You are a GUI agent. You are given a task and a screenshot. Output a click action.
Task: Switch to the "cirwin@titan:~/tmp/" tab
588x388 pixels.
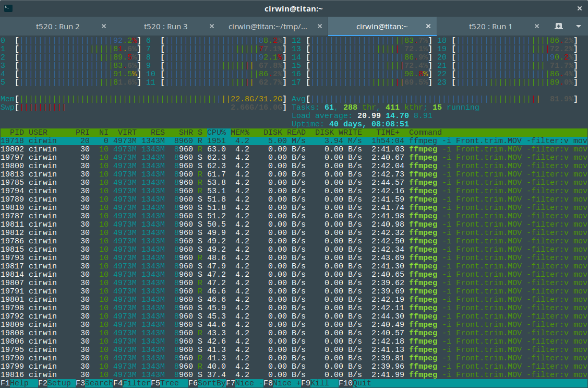271,26
